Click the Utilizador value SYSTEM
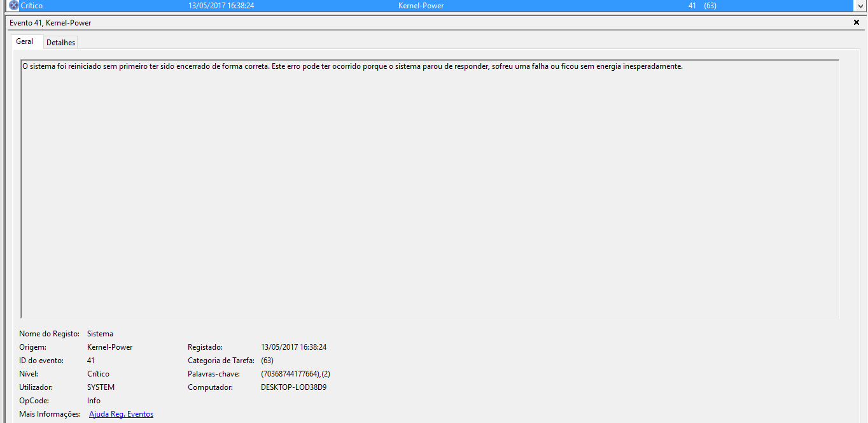868x423 pixels. [101, 387]
